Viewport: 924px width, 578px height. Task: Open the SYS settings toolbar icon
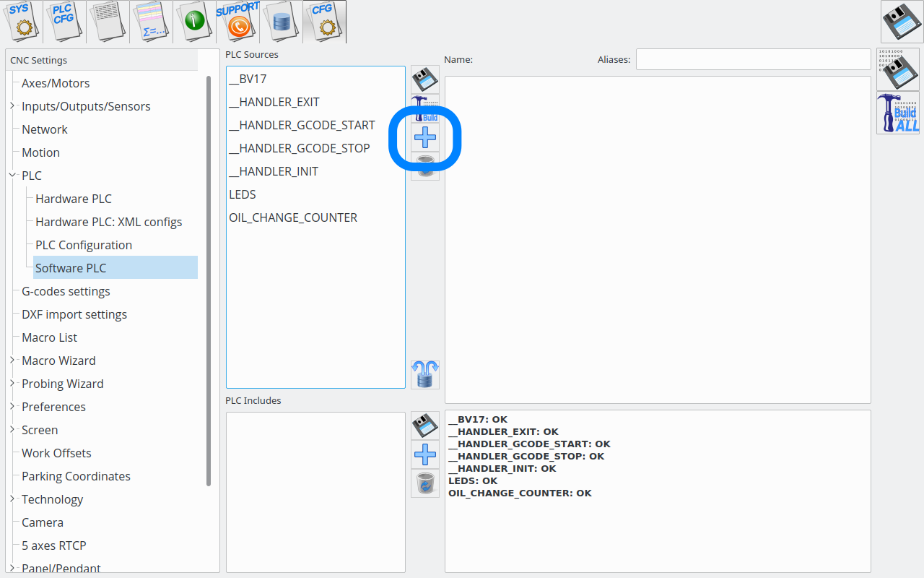[x=22, y=22]
